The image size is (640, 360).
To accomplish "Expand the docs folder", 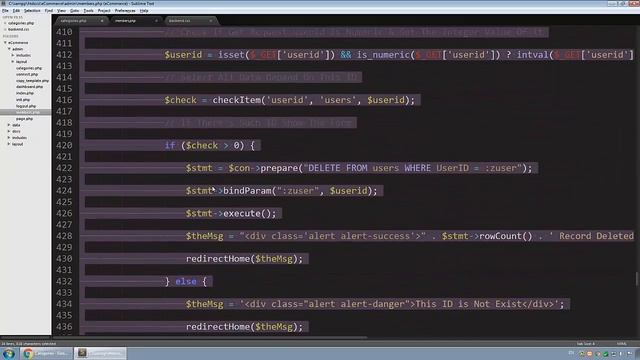I will [x=9, y=131].
